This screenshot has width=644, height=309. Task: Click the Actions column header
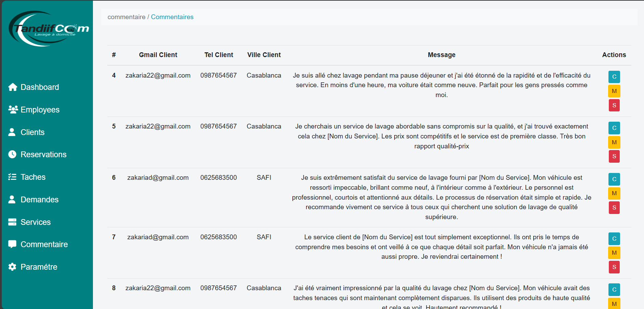[x=614, y=55]
